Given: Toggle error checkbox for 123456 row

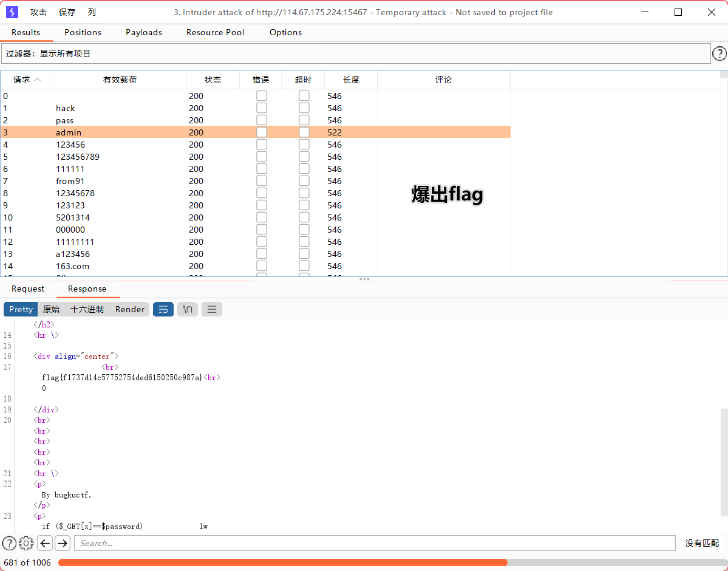Looking at the screenshot, I should [x=262, y=145].
